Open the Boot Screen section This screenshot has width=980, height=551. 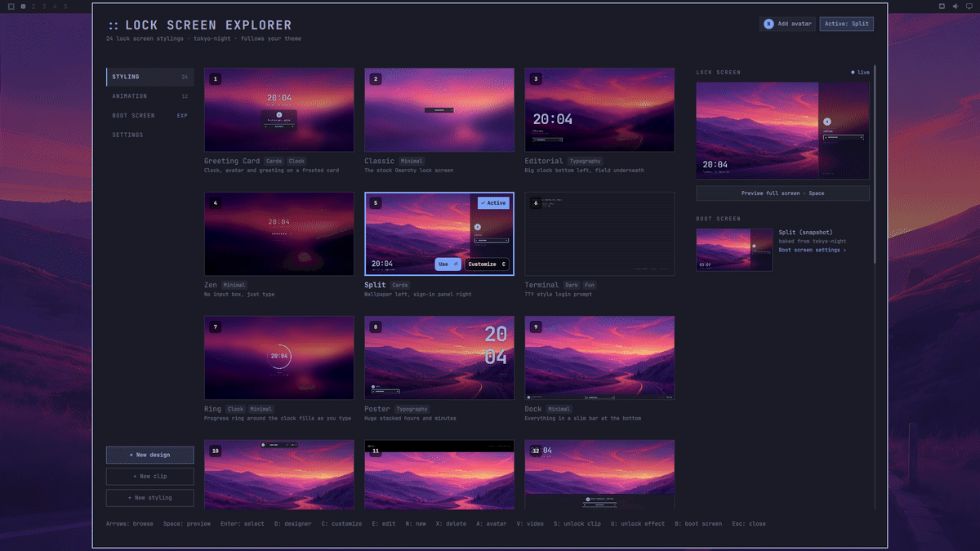pos(150,116)
